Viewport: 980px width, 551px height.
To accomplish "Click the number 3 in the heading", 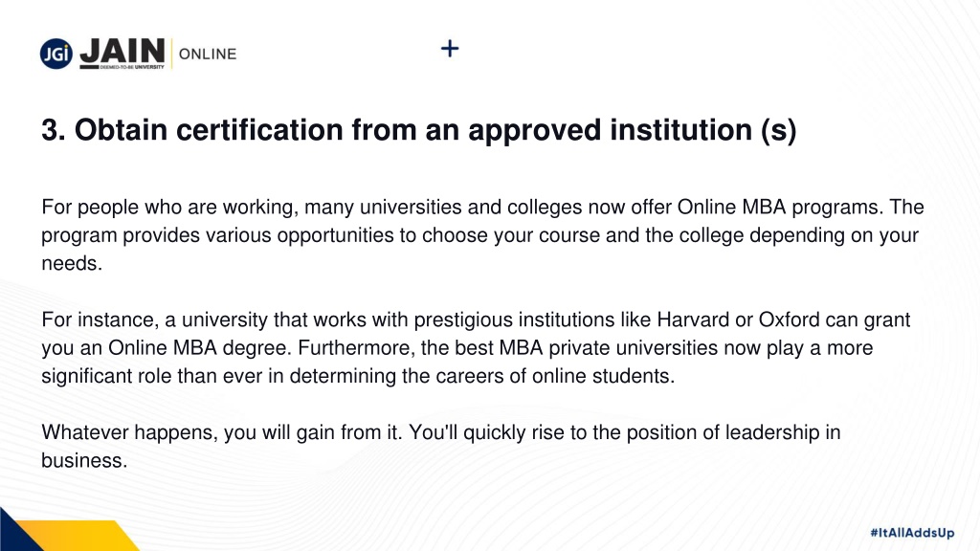I will click(50, 130).
